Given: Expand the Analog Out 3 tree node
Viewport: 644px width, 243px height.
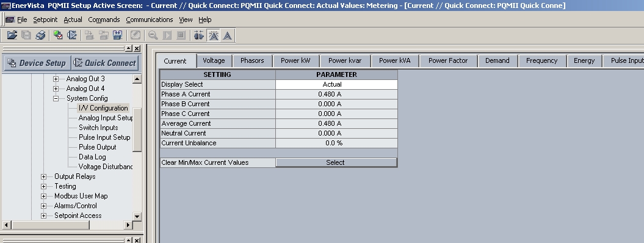Looking at the screenshot, I should coord(56,79).
